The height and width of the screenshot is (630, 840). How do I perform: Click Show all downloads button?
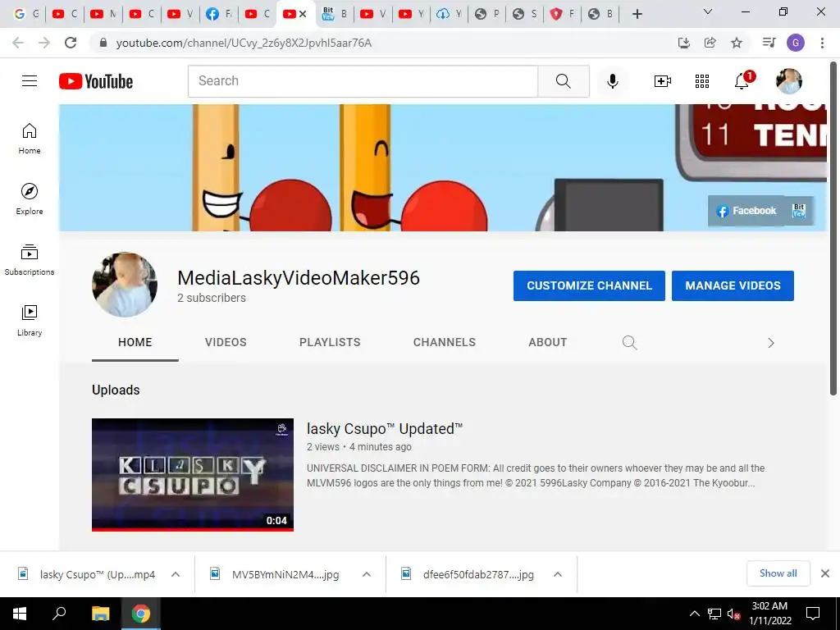pos(778,573)
